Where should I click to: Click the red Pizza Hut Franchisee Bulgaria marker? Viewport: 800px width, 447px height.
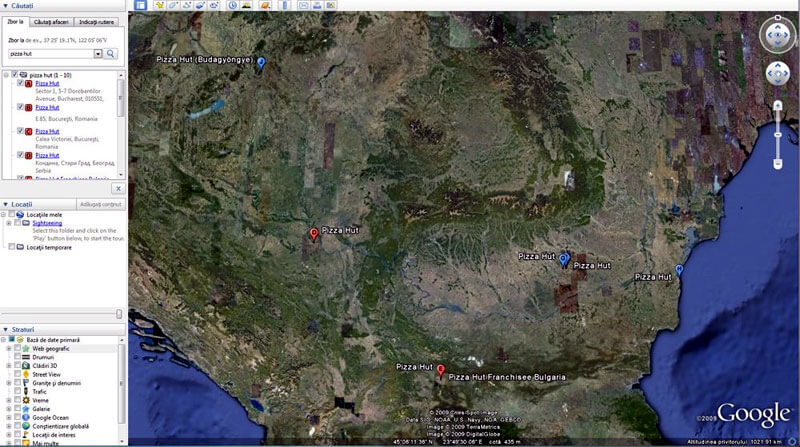pyautogui.click(x=441, y=370)
